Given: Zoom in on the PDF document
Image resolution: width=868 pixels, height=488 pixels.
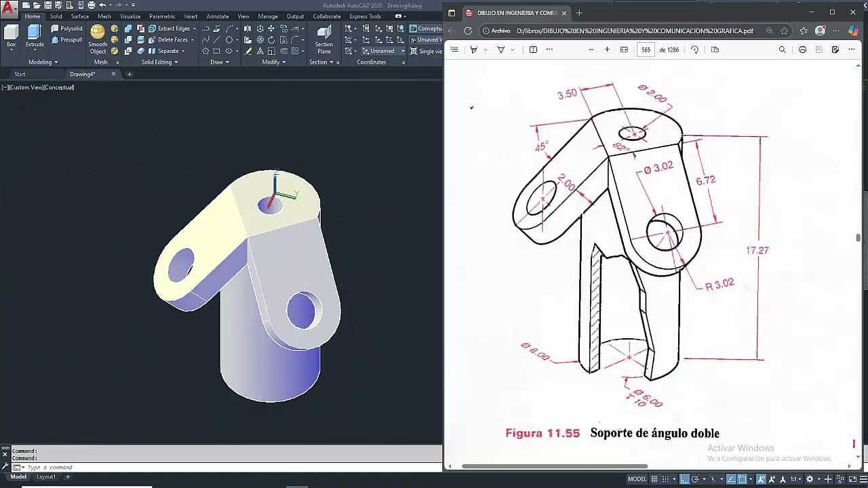Looking at the screenshot, I should tap(607, 49).
